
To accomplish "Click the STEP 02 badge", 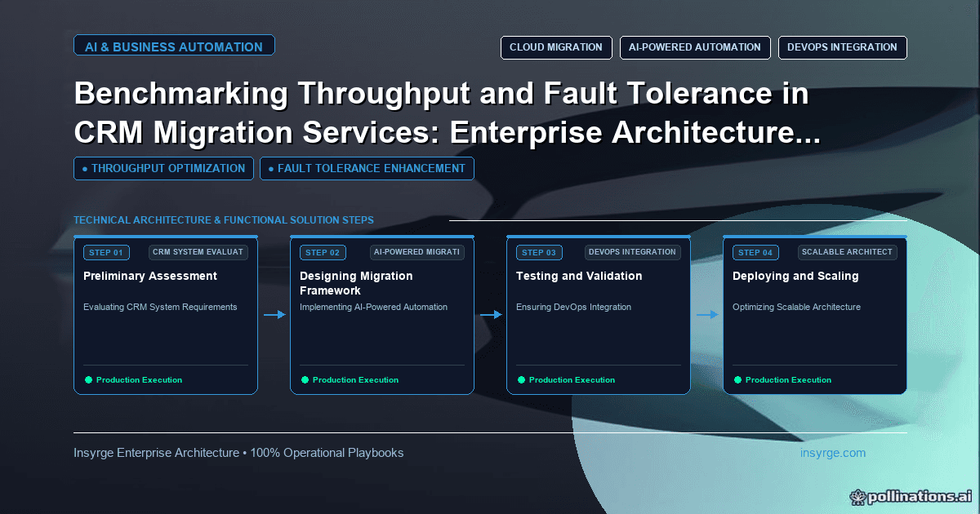I will point(323,252).
